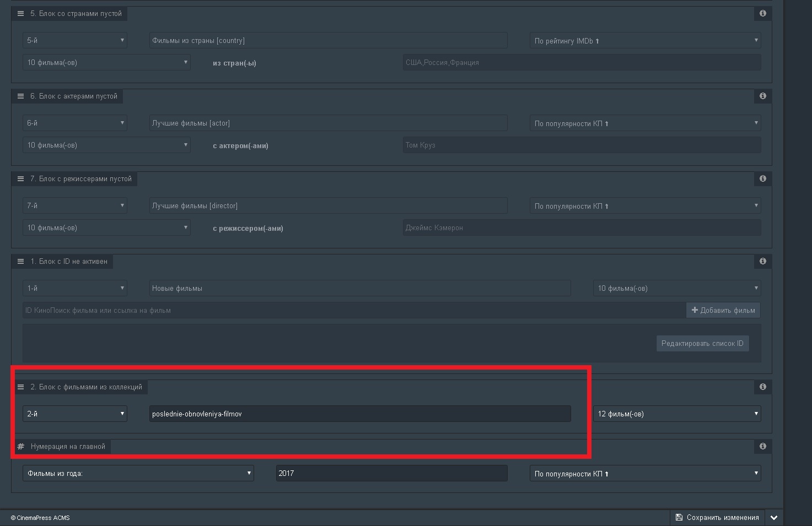Open film count dropdown in actors block

coord(106,145)
